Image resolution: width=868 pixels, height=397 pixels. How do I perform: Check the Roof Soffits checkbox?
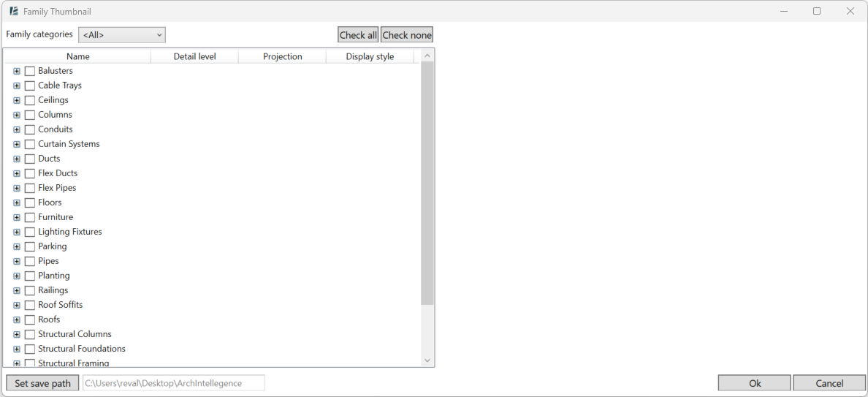pos(30,305)
